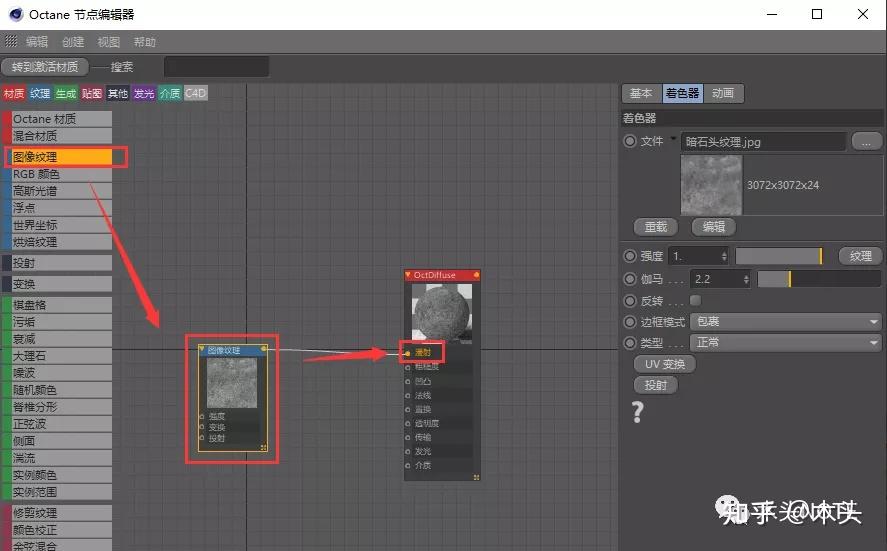Click the browse ... button for file

(x=866, y=141)
